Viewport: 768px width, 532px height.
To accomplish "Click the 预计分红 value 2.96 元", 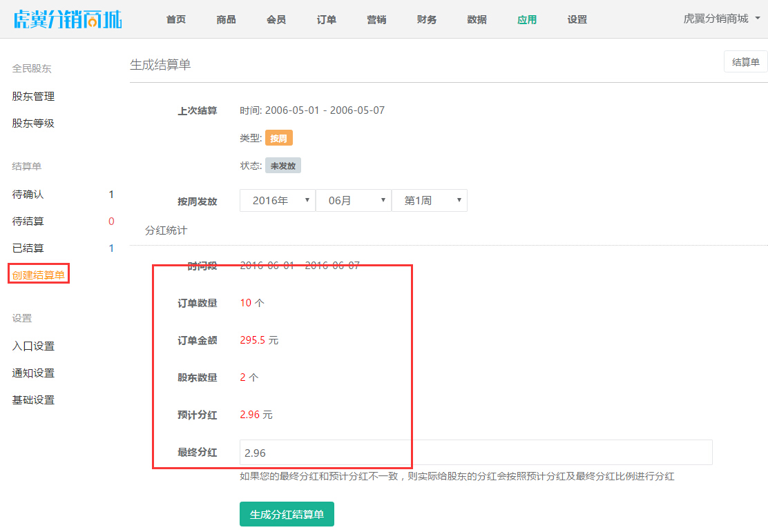I will click(256, 415).
